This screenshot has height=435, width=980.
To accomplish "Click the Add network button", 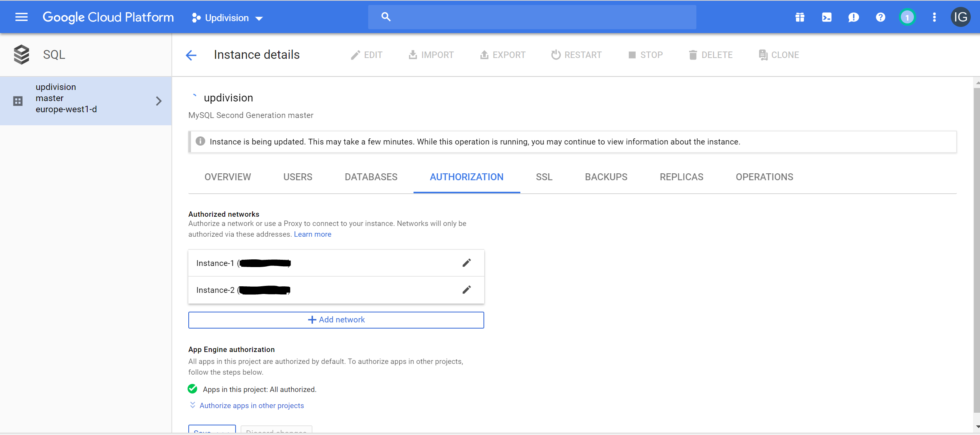I will tap(336, 320).
